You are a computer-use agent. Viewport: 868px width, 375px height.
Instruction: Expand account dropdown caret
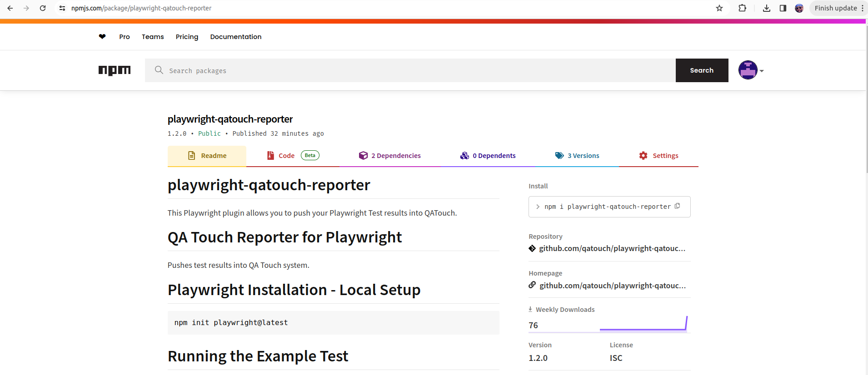pyautogui.click(x=762, y=71)
